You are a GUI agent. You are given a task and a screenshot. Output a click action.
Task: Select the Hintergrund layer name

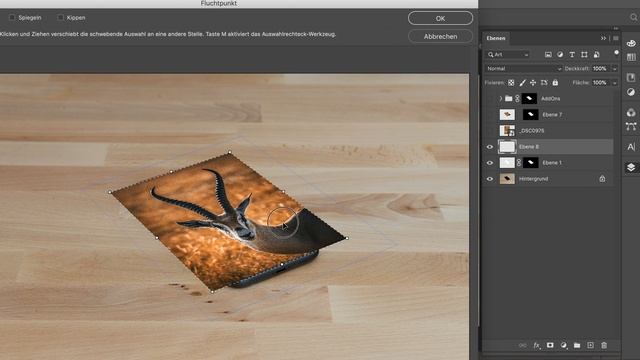[533, 179]
